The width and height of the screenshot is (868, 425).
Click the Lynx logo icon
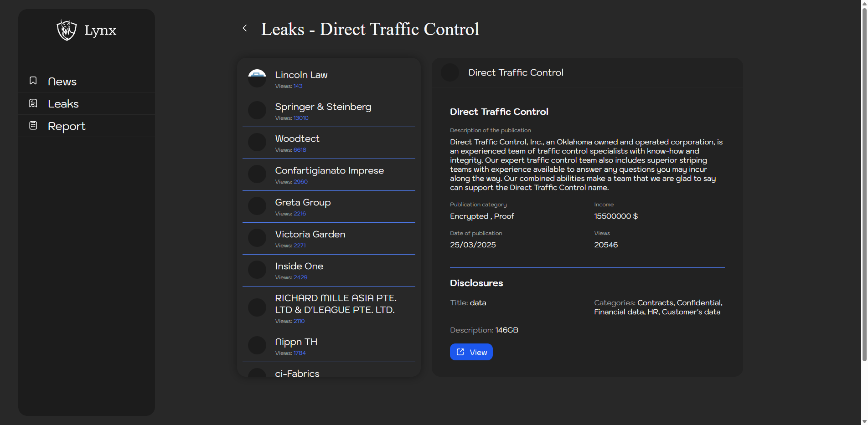(67, 30)
